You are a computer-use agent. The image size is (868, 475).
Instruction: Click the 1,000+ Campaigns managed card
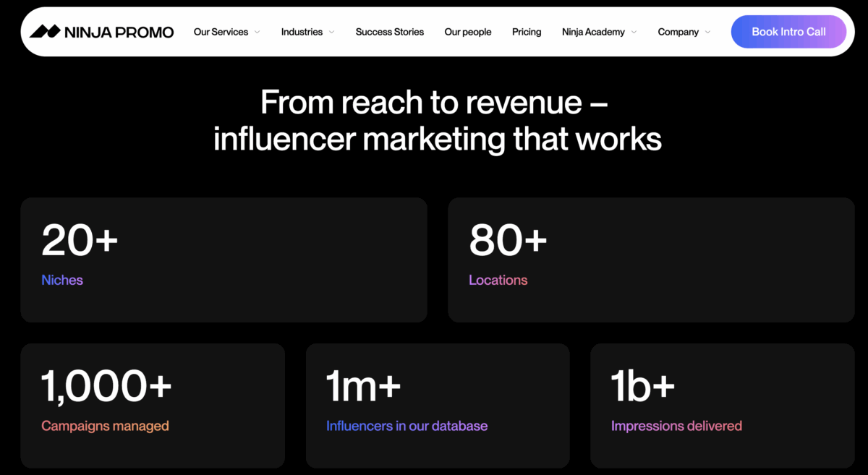(x=153, y=405)
